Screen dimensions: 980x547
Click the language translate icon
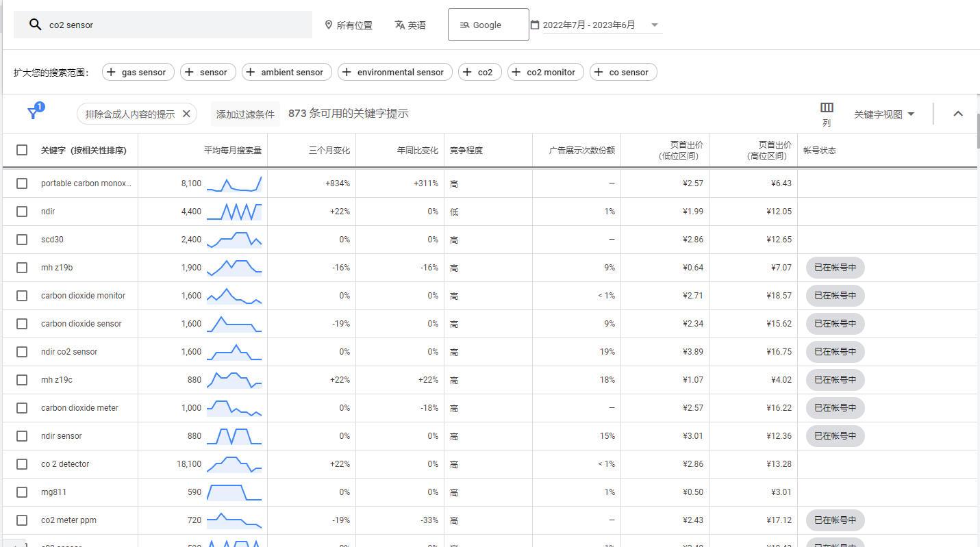coord(400,25)
